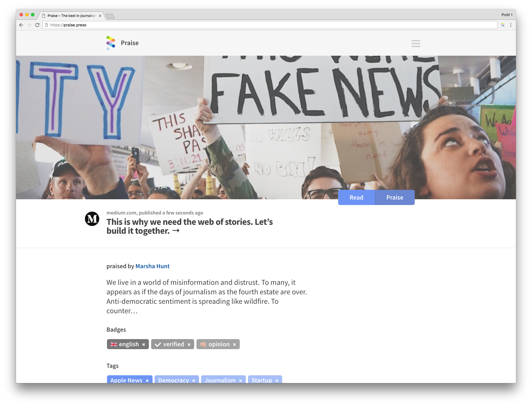Click the Praise extension icon in toolbar
This screenshot has height=406, width=532.
(x=503, y=25)
